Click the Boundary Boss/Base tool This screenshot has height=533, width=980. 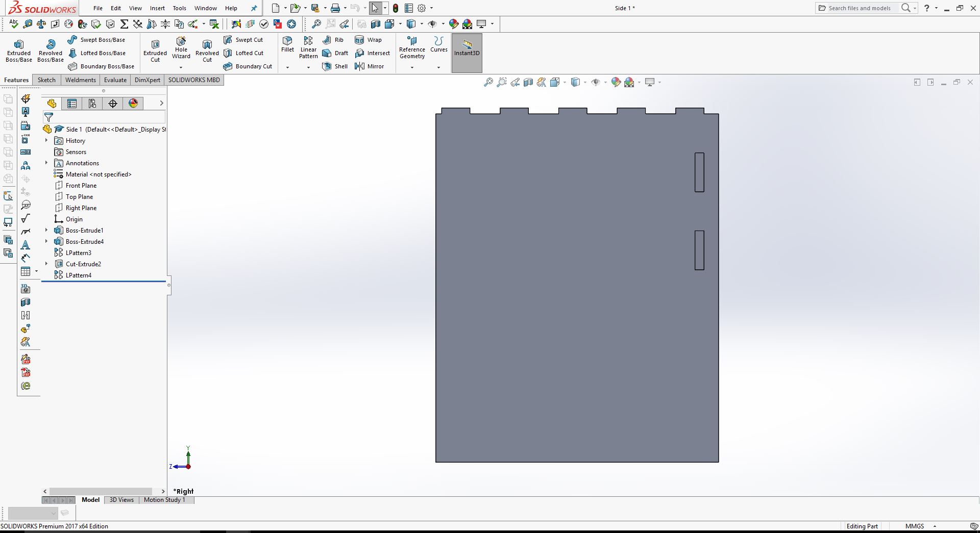tap(101, 66)
